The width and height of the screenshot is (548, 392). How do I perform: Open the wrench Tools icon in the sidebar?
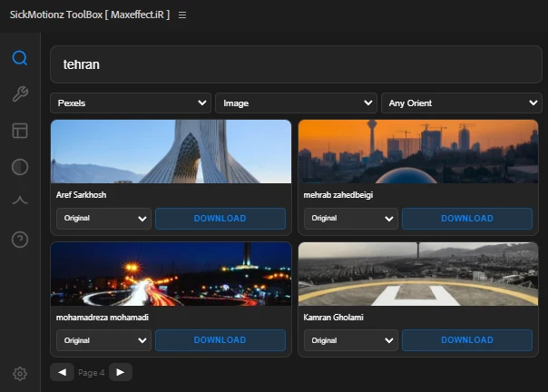[x=20, y=93]
